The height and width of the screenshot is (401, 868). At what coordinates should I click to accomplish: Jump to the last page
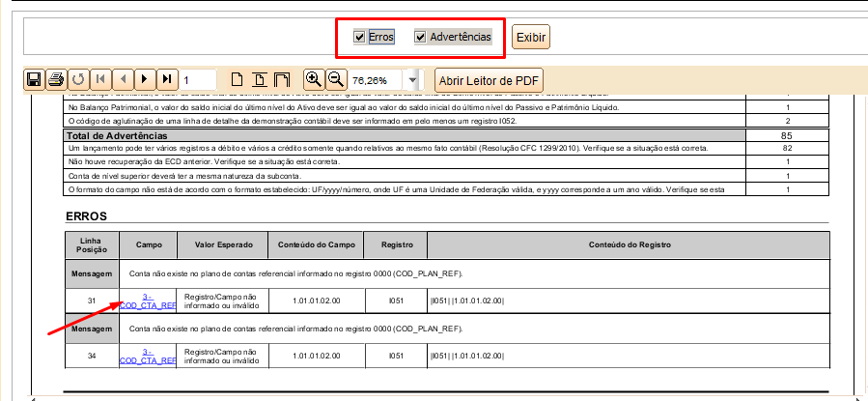(x=167, y=79)
